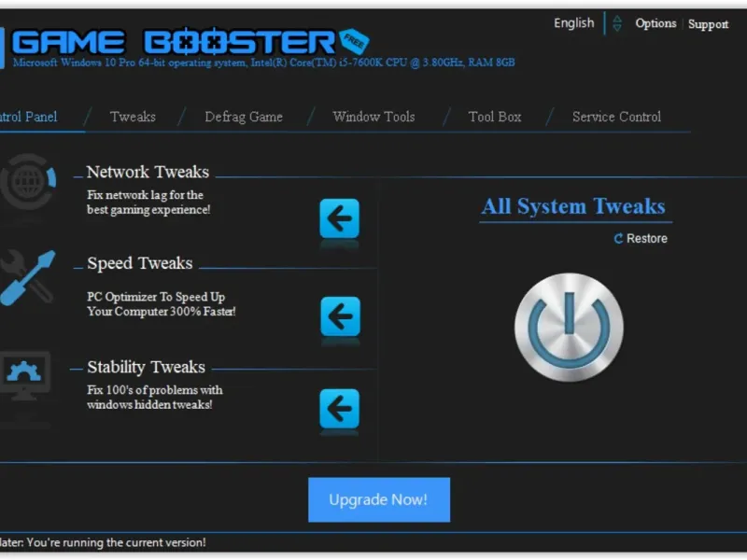747x560 pixels.
Task: Click the All System Tweaks heading
Action: click(573, 206)
